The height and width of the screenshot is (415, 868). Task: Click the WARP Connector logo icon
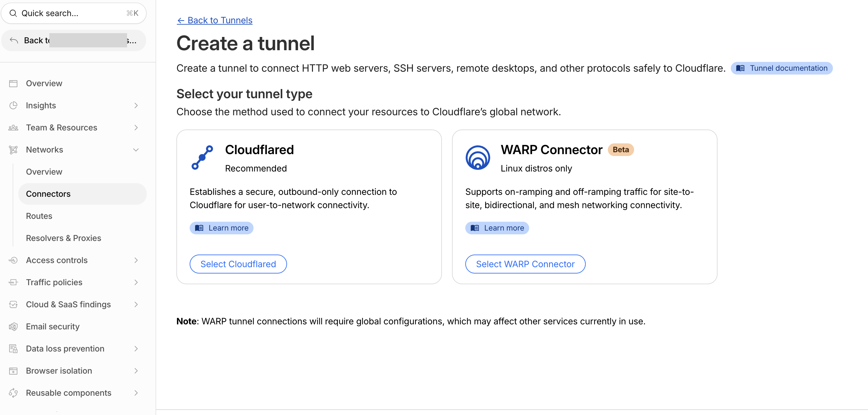tap(478, 158)
